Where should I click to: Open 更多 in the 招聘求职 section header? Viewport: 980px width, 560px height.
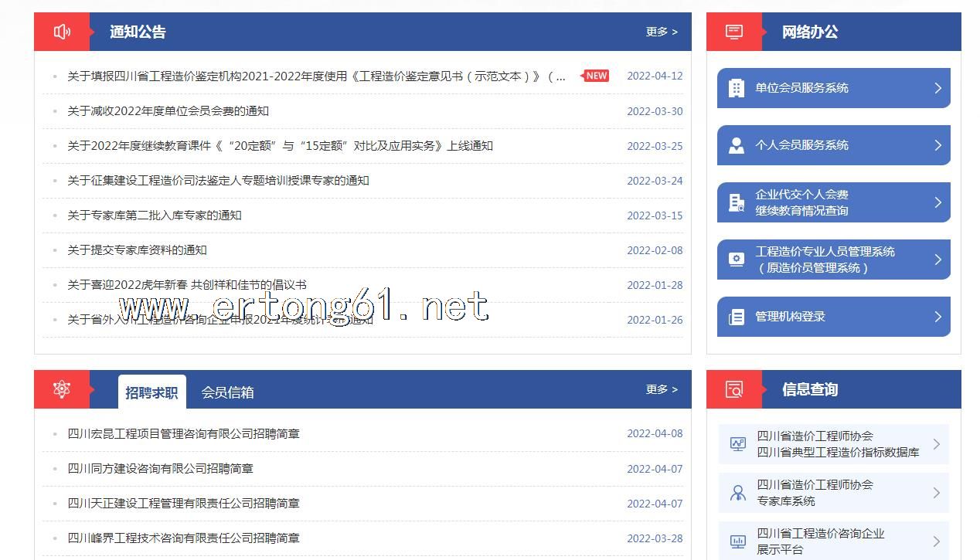(x=662, y=389)
